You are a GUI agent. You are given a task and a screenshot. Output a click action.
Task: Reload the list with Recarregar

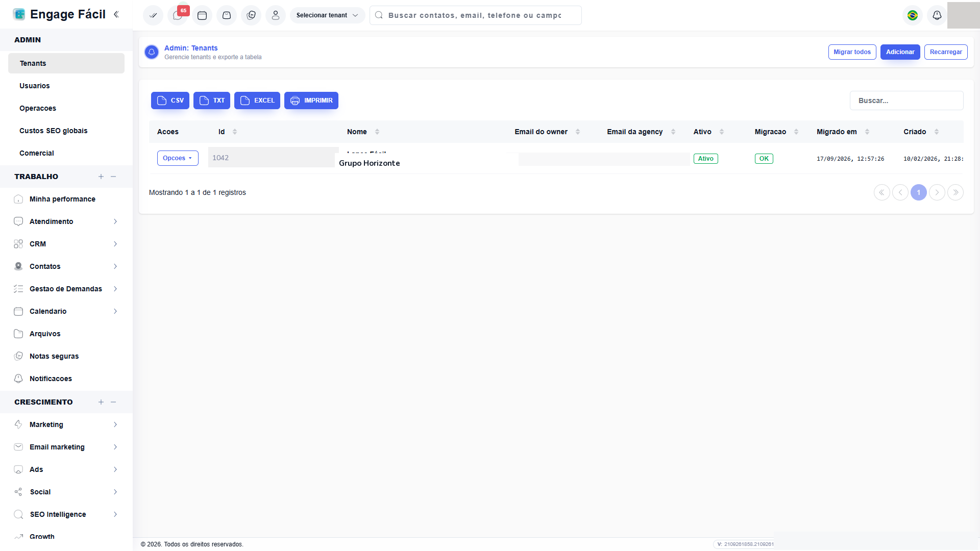coord(946,52)
